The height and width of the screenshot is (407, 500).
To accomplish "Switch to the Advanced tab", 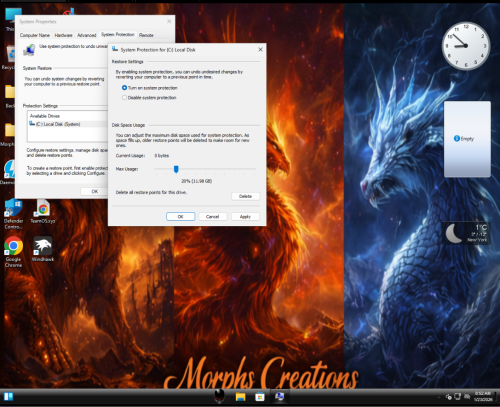I will click(x=87, y=35).
